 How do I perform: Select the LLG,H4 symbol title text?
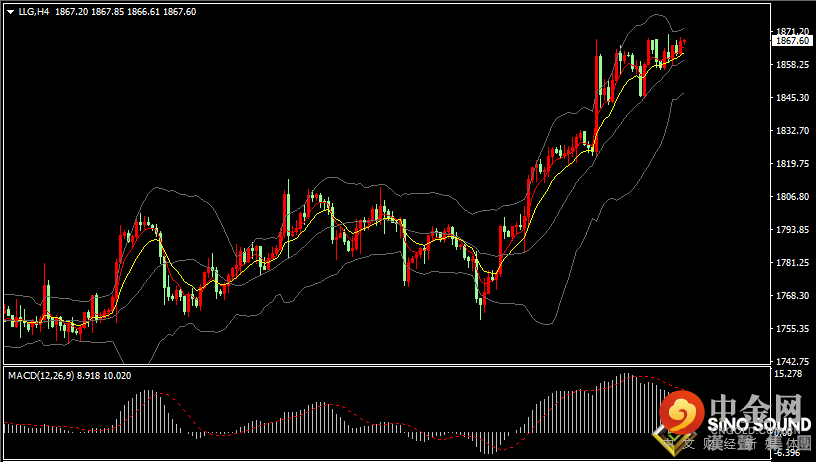click(34, 11)
